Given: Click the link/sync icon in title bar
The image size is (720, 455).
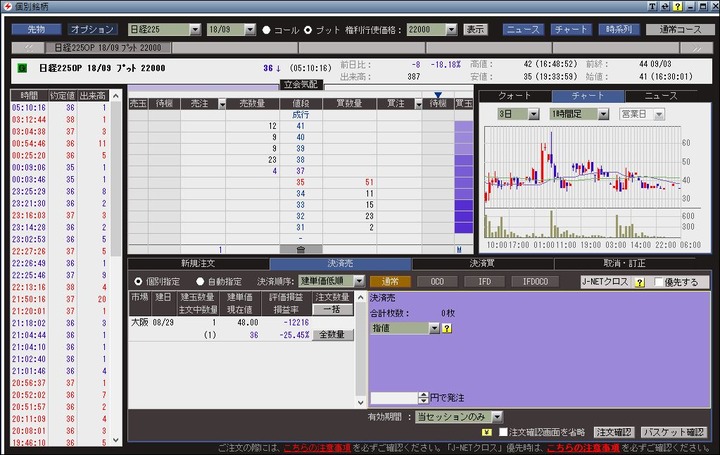Looking at the screenshot, I should (665, 6).
